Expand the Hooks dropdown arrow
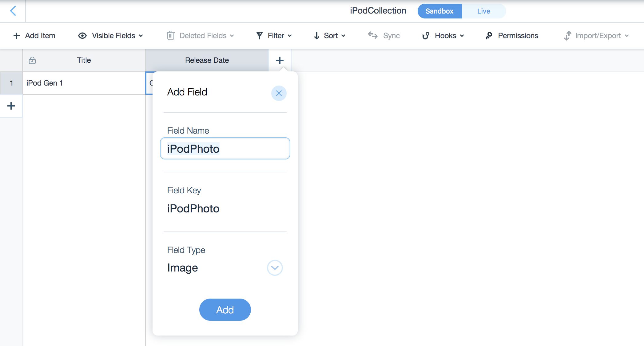 (462, 36)
